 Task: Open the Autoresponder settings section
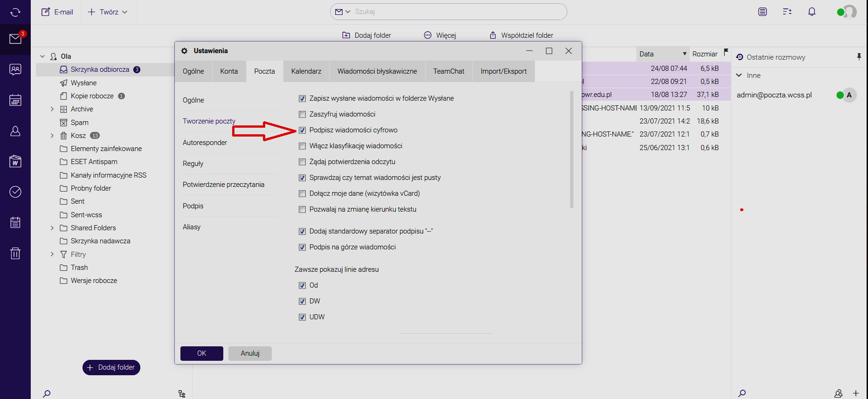[x=205, y=143]
